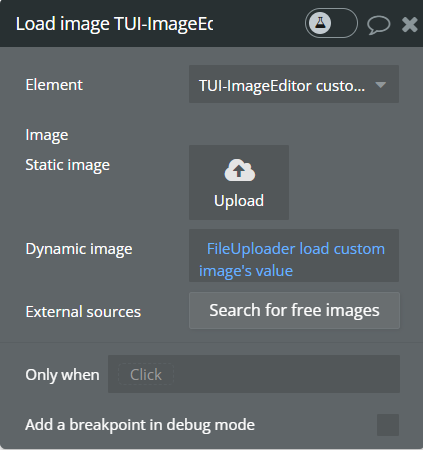
Task: Click the Static image label
Action: click(x=68, y=165)
